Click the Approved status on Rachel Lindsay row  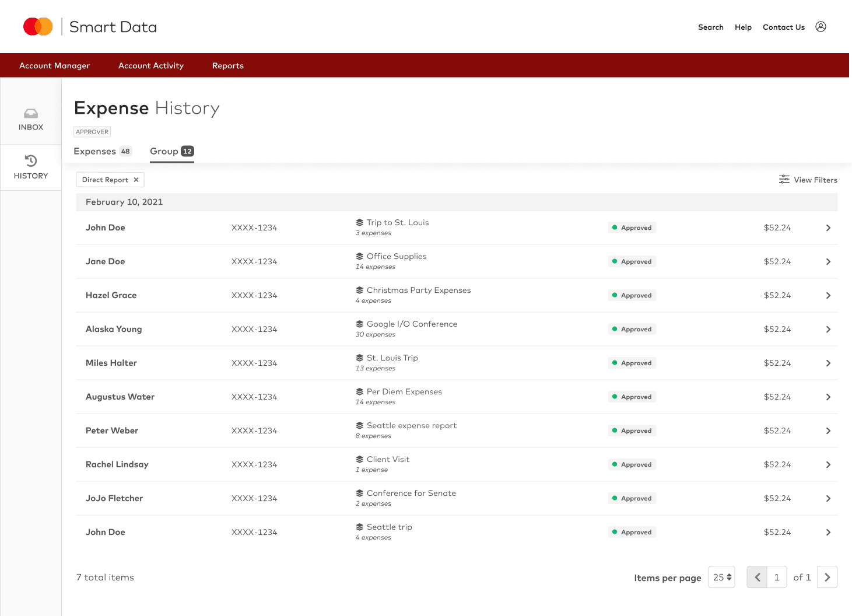click(x=632, y=464)
